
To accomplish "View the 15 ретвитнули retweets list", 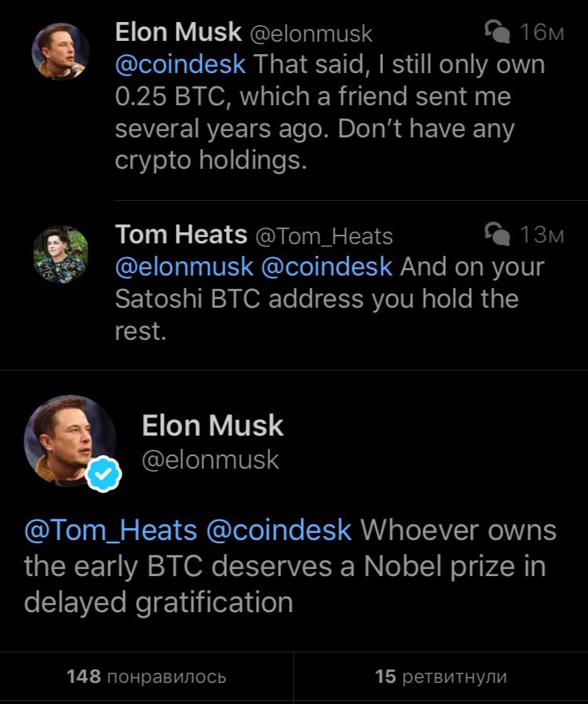I will pos(441,677).
